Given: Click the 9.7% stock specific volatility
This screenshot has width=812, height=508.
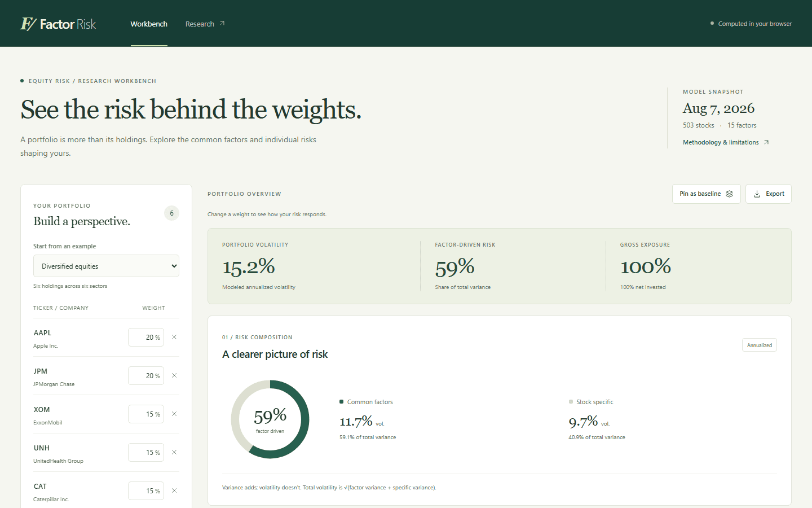Looking at the screenshot, I should click(583, 422).
